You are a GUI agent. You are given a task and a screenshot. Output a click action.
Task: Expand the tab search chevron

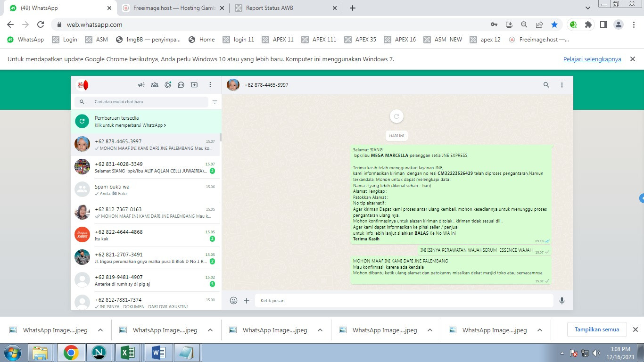[x=588, y=8]
